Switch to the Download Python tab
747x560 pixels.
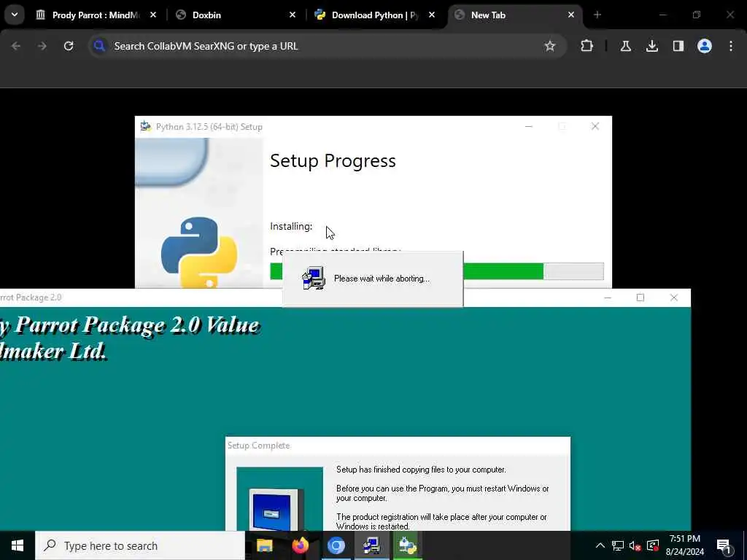pyautogui.click(x=376, y=15)
